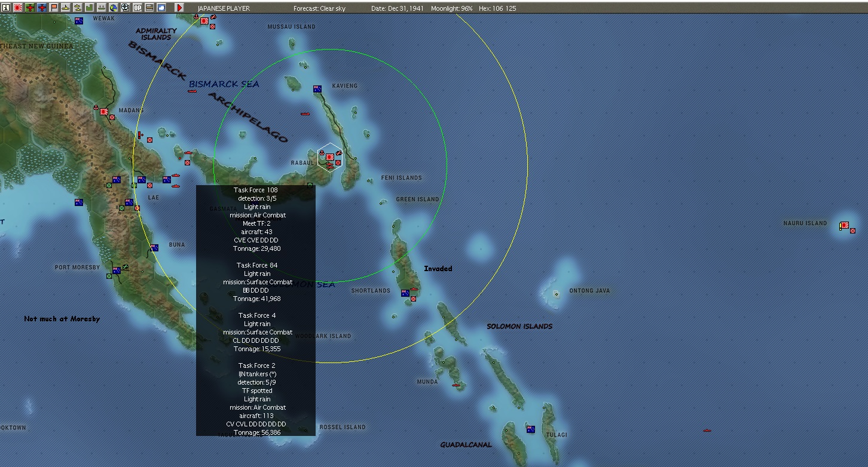This screenshot has height=467, width=868.
Task: Click the green terrain block toolbar icon
Action: click(x=90, y=8)
